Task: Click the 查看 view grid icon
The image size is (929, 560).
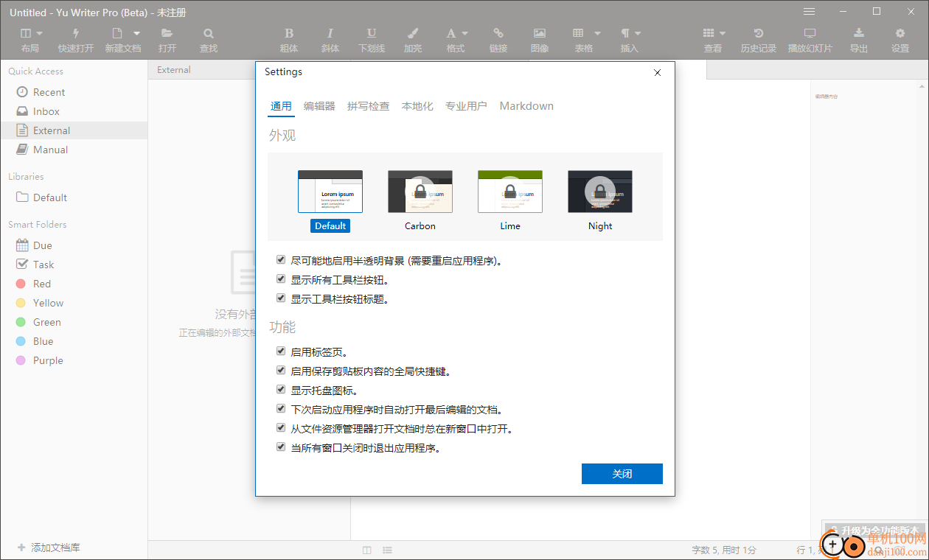Action: 709,33
